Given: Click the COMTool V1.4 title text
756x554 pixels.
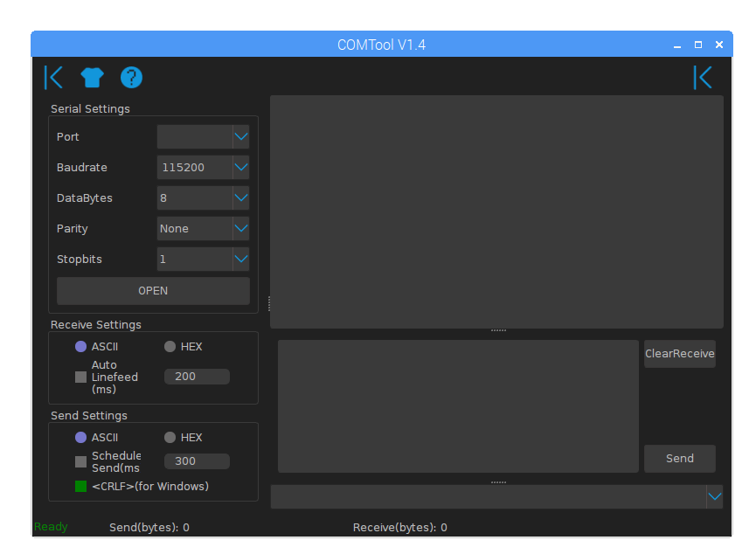Looking at the screenshot, I should point(381,45).
